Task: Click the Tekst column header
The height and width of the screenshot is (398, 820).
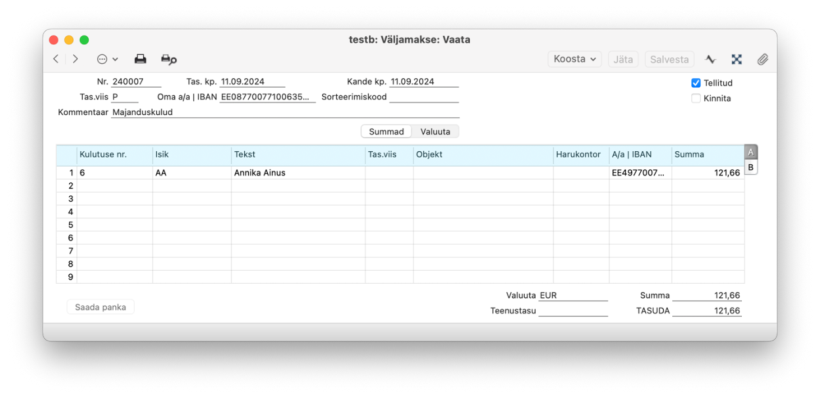Action: click(298, 155)
